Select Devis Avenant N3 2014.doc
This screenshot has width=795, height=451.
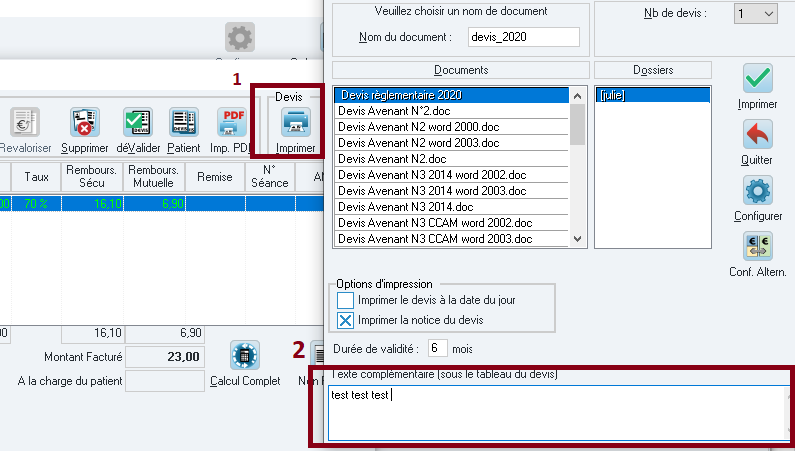coord(451,207)
